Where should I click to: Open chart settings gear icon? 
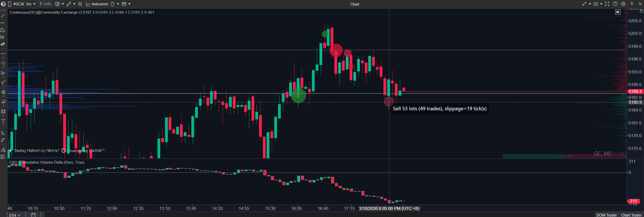coord(623,4)
